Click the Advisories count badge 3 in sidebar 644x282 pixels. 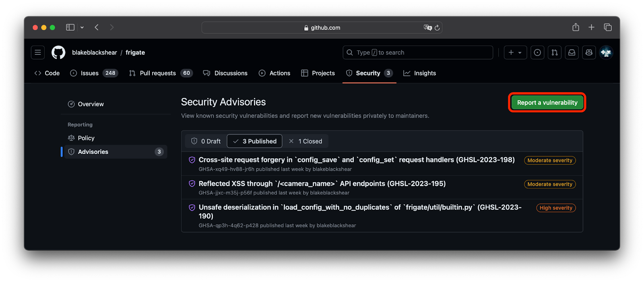[159, 152]
